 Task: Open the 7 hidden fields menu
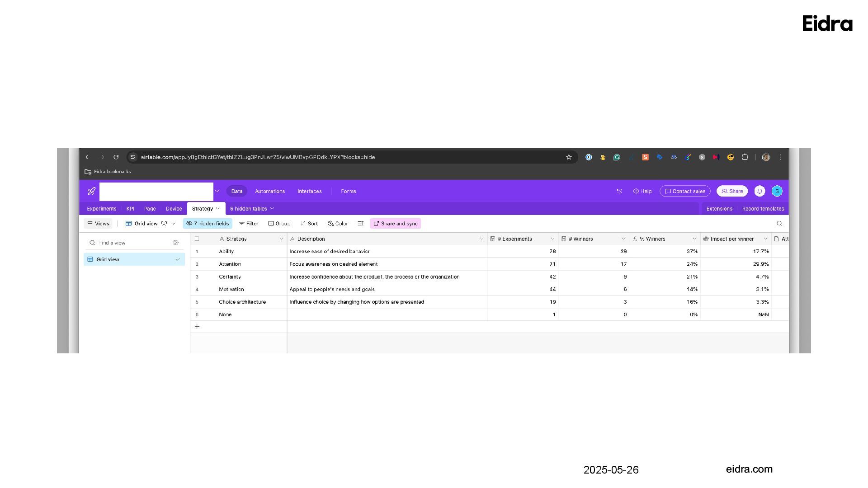pyautogui.click(x=208, y=224)
